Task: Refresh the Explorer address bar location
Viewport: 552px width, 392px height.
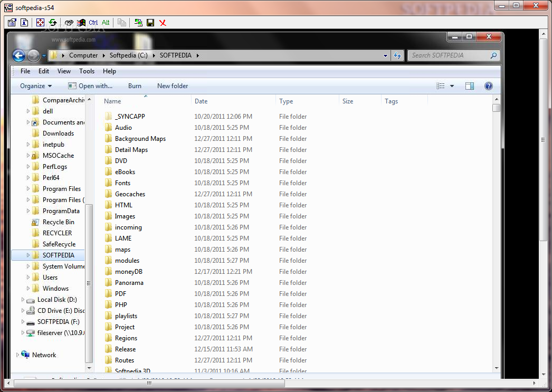Action: point(397,55)
